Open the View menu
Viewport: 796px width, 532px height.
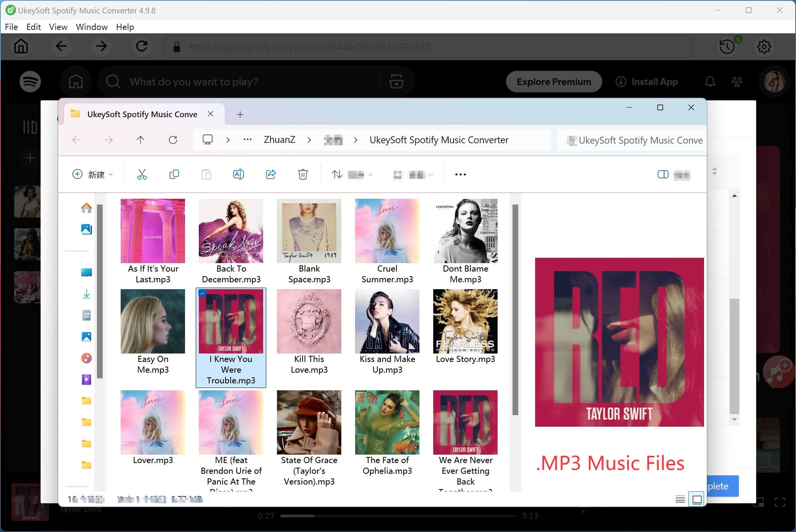(58, 27)
